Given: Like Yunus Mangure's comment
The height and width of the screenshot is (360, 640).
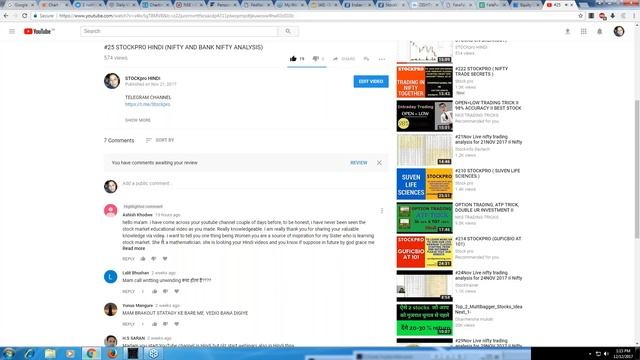Looking at the screenshot, I should [154, 324].
